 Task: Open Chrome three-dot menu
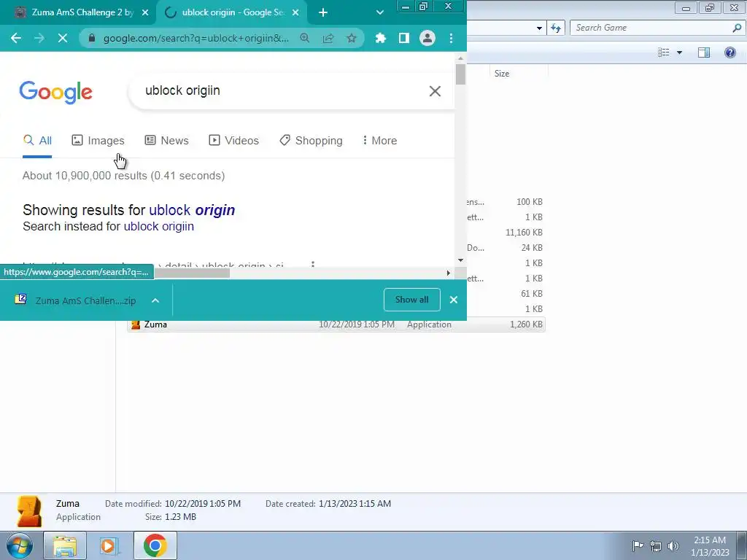(451, 38)
